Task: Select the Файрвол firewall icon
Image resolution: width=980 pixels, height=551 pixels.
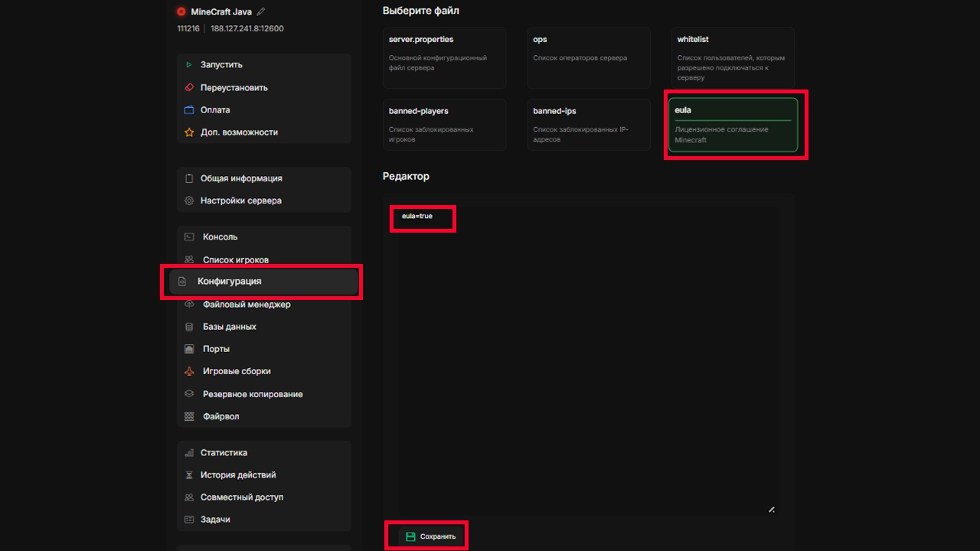Action: pos(189,416)
